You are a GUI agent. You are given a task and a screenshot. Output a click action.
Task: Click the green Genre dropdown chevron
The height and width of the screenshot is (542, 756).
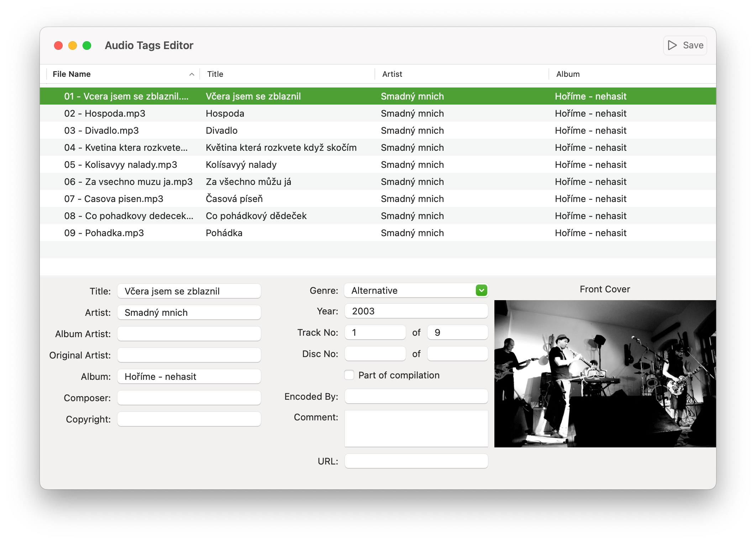pyautogui.click(x=481, y=291)
